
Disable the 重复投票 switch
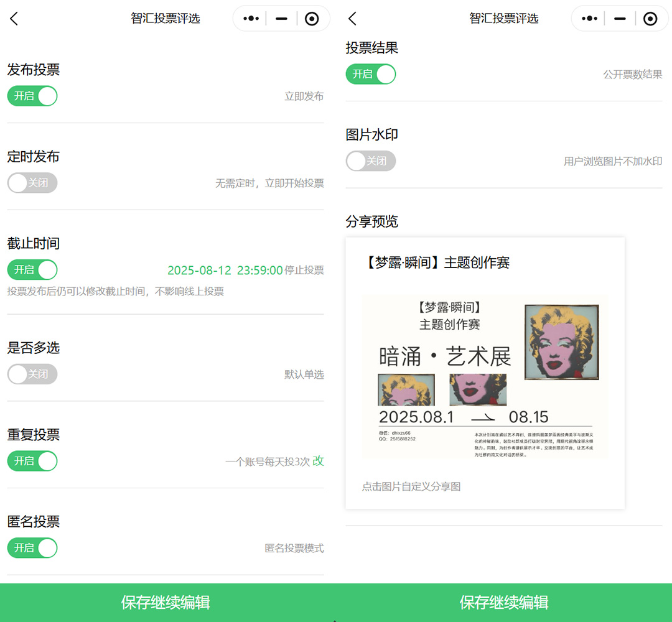tap(32, 461)
